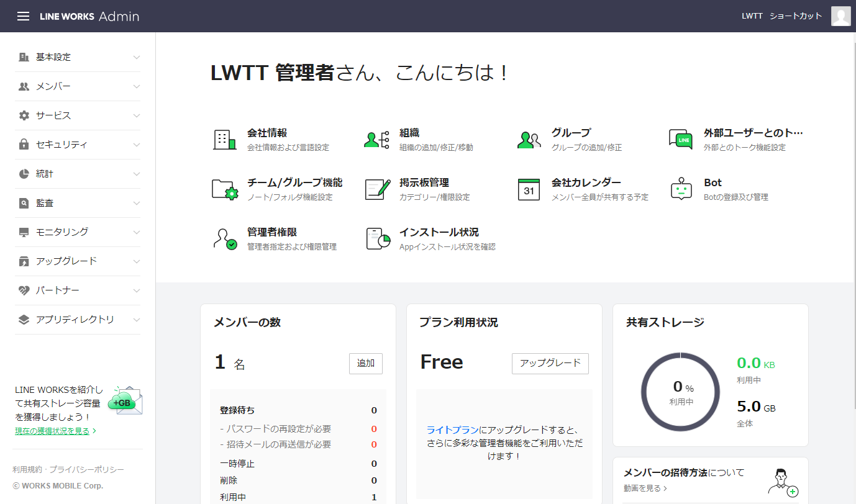Select the 掲示板管理 bulletin board icon
The height and width of the screenshot is (504, 856).
[376, 189]
